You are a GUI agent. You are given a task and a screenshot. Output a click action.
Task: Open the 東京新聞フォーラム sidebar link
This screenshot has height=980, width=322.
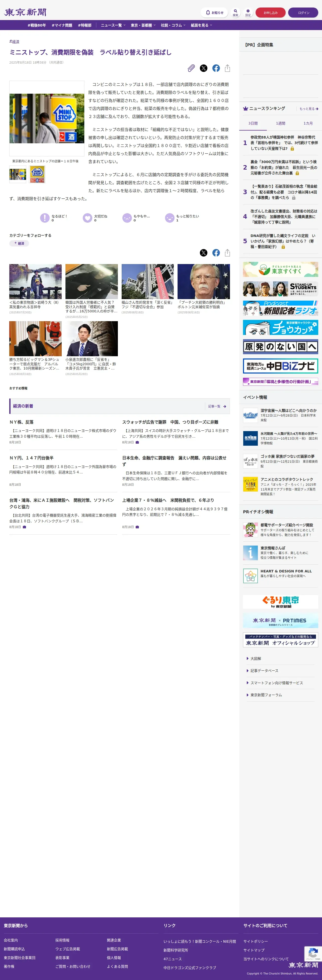[x=266, y=695]
